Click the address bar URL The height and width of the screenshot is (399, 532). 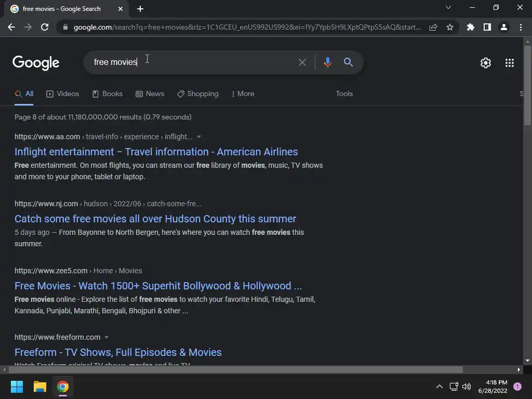(247, 27)
